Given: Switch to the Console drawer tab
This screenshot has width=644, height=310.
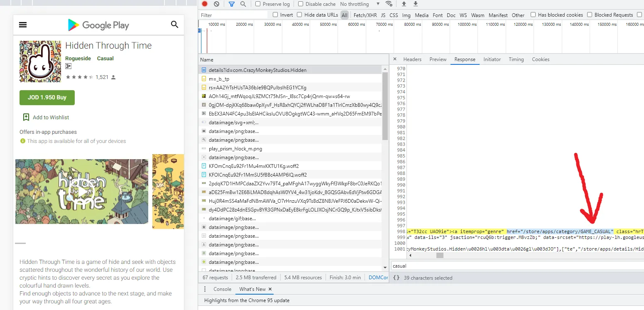Looking at the screenshot, I should point(222,289).
